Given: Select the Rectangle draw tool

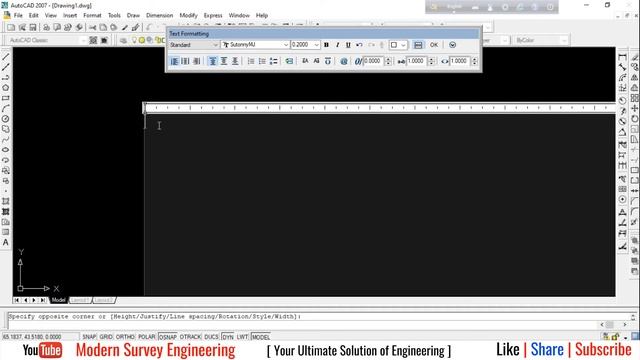Looking at the screenshot, I should point(6,98).
